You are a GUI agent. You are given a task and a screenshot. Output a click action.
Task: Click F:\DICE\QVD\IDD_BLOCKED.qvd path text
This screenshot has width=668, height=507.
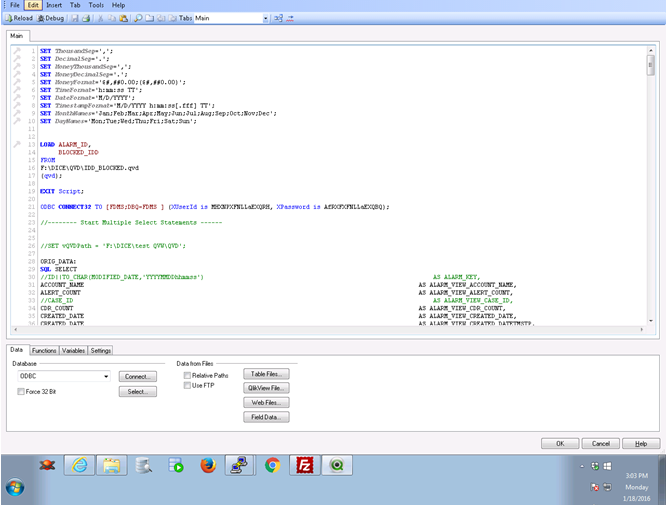(x=89, y=168)
